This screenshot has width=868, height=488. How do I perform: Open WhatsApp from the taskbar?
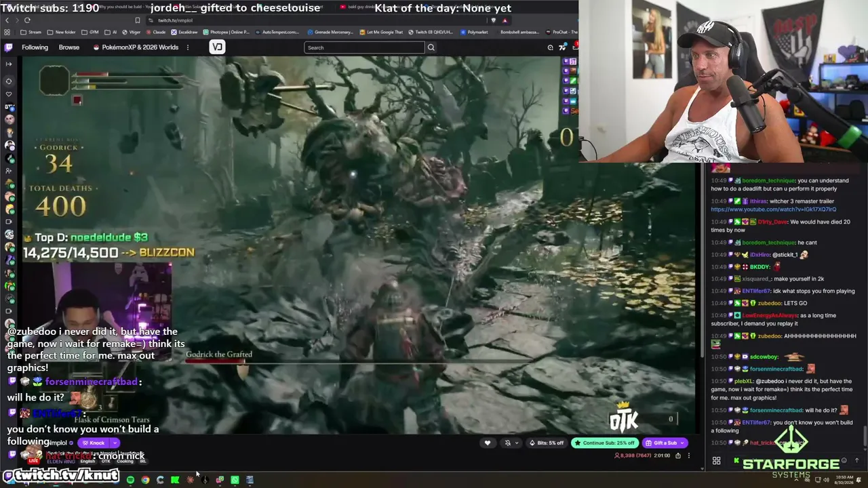point(235,480)
